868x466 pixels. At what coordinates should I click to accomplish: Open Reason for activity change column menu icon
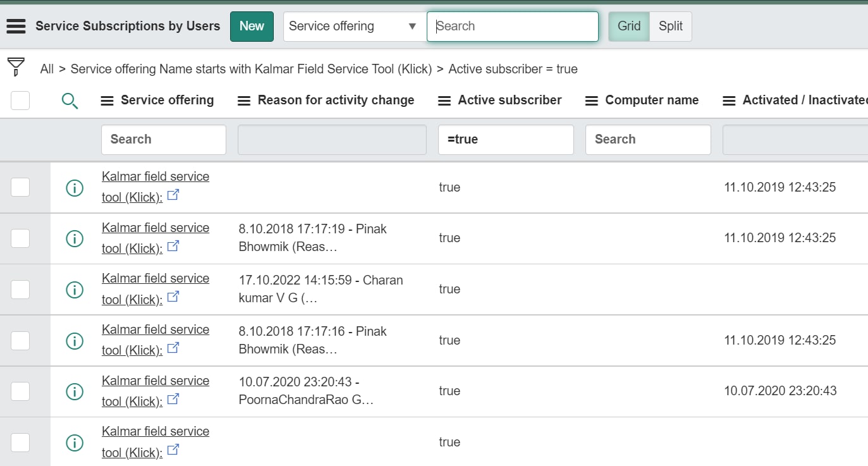coord(244,101)
